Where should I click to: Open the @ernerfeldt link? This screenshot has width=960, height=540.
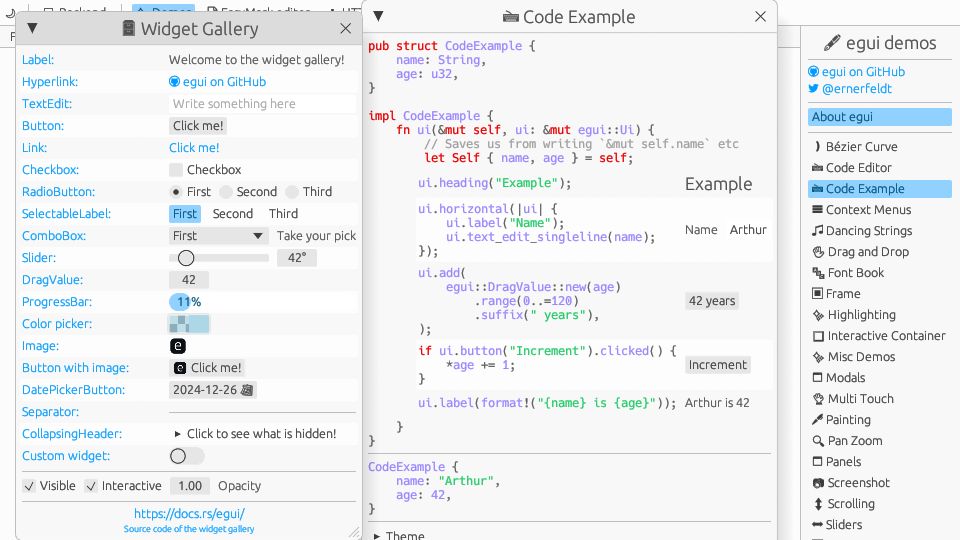pos(857,88)
